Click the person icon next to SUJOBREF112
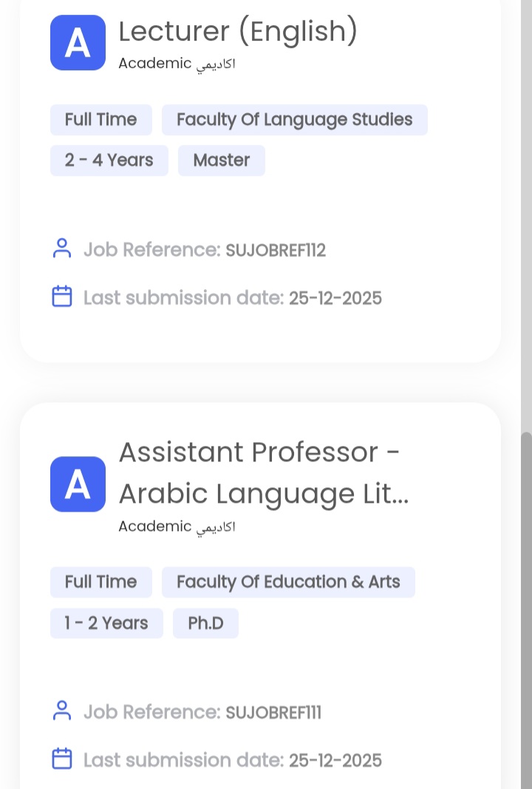The height and width of the screenshot is (789, 532). (62, 249)
